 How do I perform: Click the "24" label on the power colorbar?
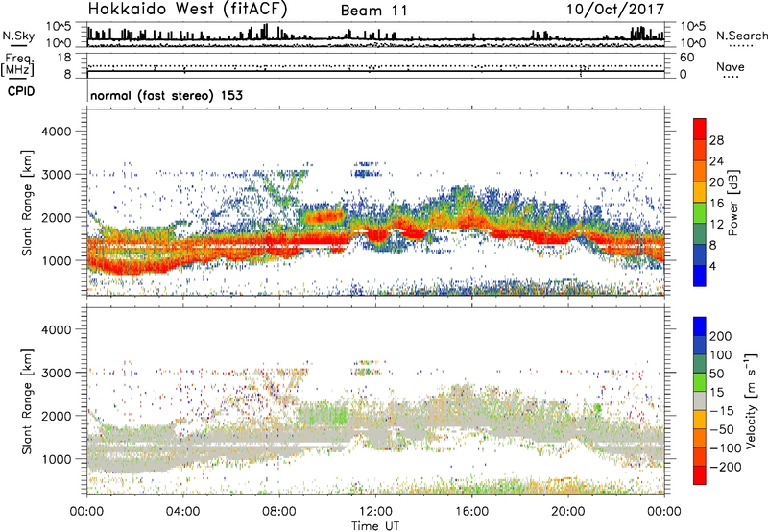[716, 161]
